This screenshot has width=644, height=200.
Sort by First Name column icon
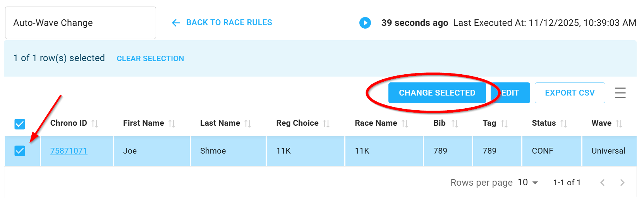[172, 123]
